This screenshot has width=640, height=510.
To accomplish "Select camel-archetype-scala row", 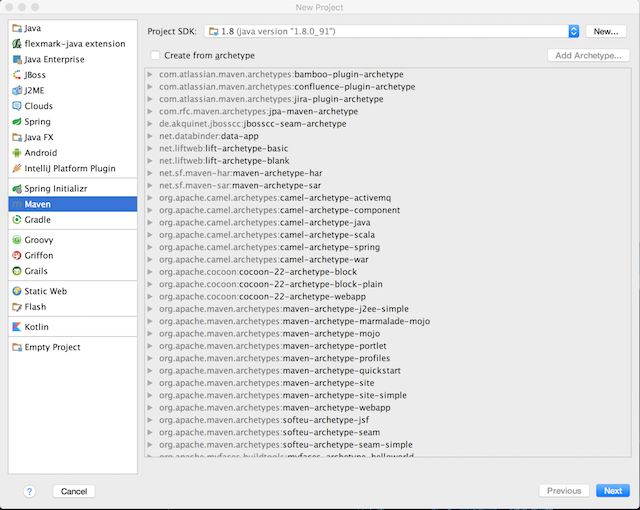I will [x=388, y=235].
